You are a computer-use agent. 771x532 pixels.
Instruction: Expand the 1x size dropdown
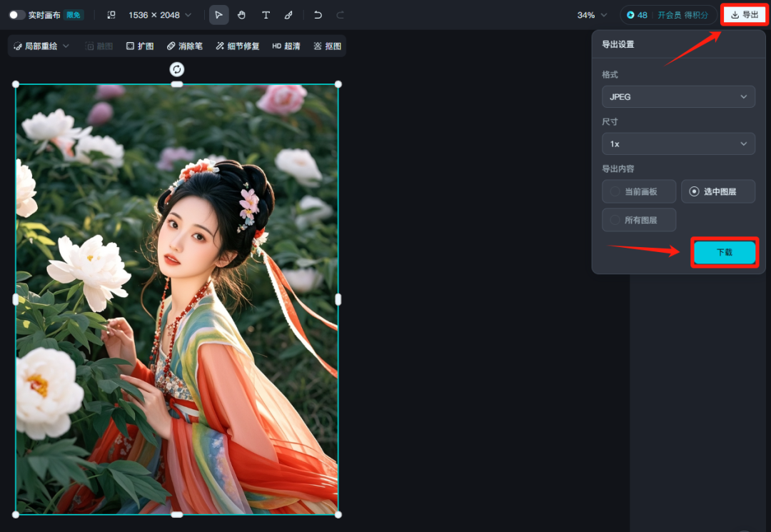(x=678, y=144)
